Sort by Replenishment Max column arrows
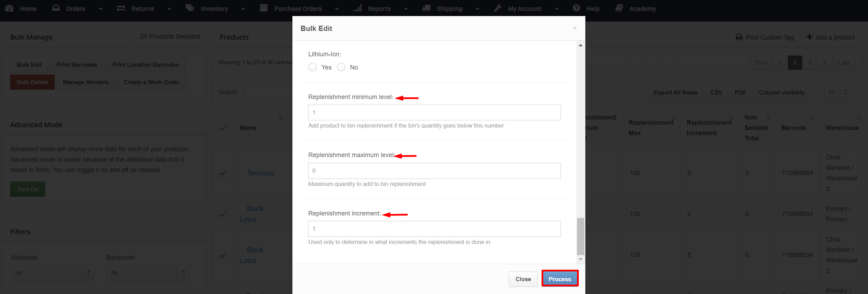Viewport: 868px width, 294px height. tap(673, 117)
